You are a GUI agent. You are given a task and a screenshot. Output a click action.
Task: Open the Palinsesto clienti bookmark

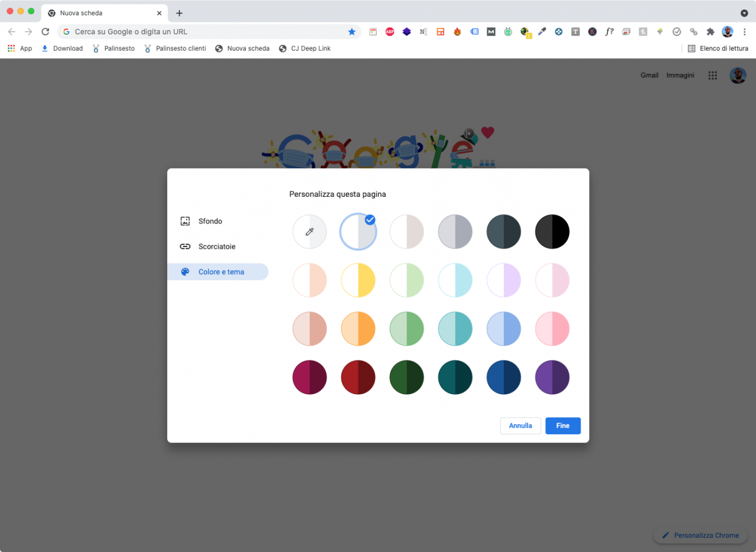coord(175,48)
